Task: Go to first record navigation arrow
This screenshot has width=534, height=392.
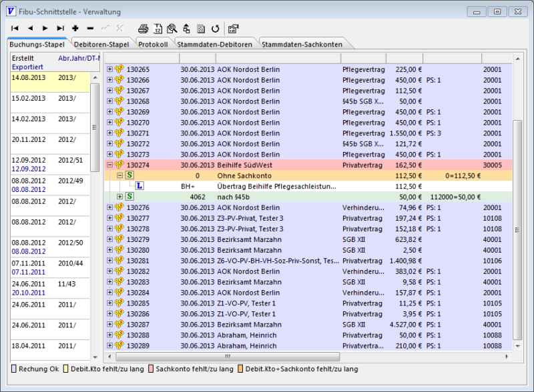Action: point(15,29)
